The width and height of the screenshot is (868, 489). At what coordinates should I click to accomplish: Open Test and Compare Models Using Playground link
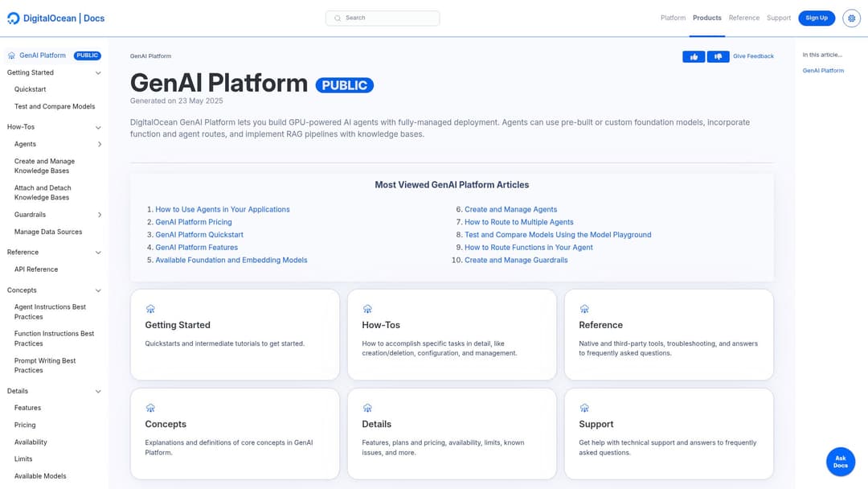coord(558,235)
